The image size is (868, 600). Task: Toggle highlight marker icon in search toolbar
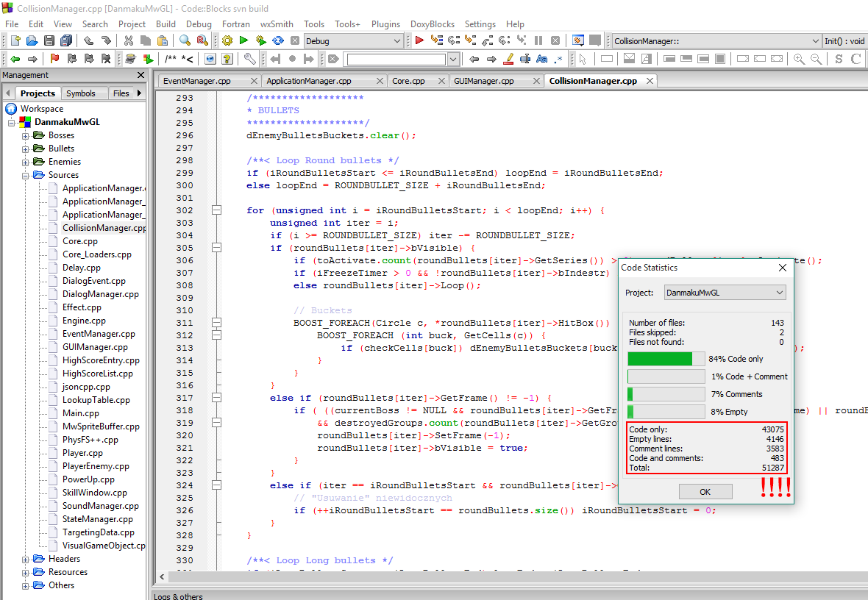[509, 59]
